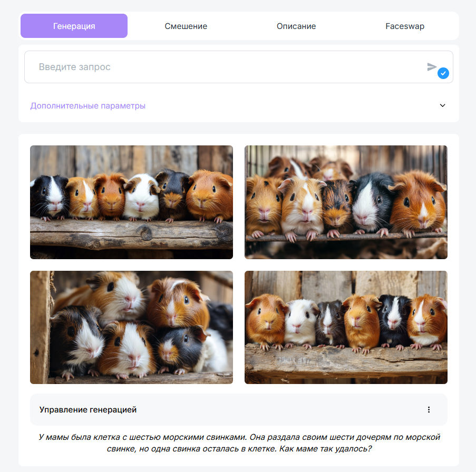Click the guinea pig riddle prompt text
The image size is (476, 472).
coord(239,443)
